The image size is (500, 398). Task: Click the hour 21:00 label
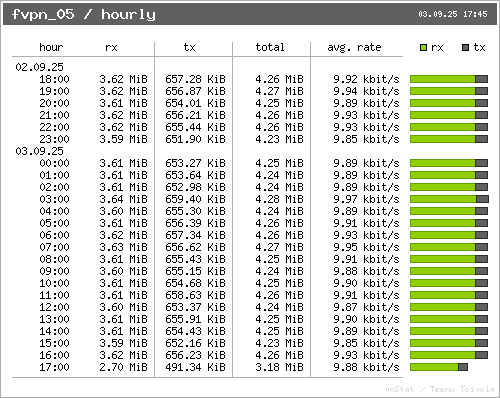pos(54,115)
